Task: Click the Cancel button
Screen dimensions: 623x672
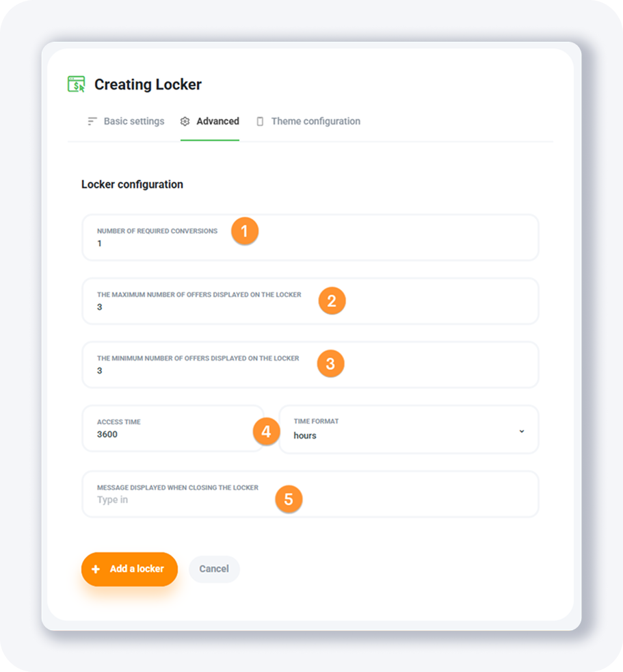Action: coord(214,569)
